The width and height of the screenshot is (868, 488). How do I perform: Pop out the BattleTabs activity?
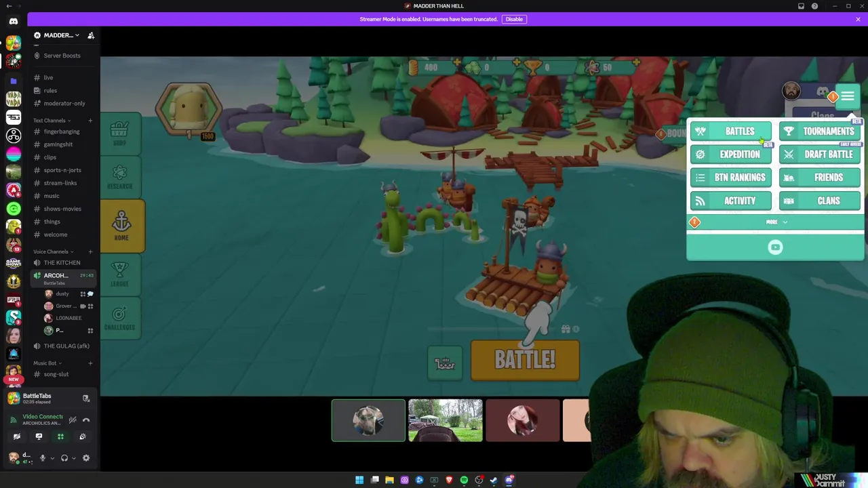coord(86,399)
